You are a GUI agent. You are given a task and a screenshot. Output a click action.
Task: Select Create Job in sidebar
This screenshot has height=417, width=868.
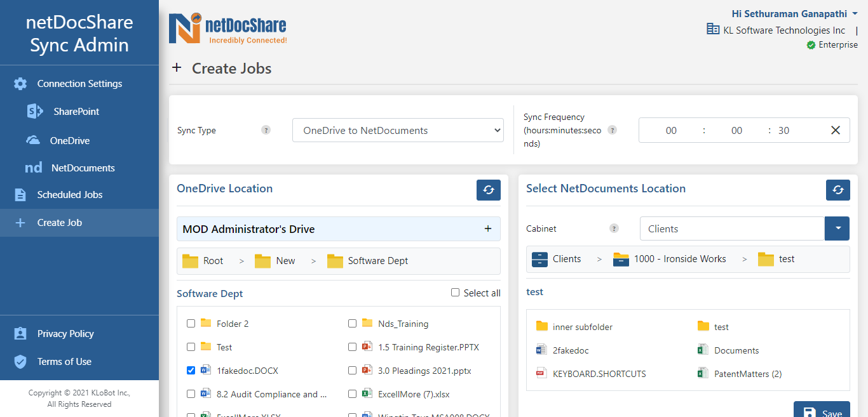coord(79,223)
